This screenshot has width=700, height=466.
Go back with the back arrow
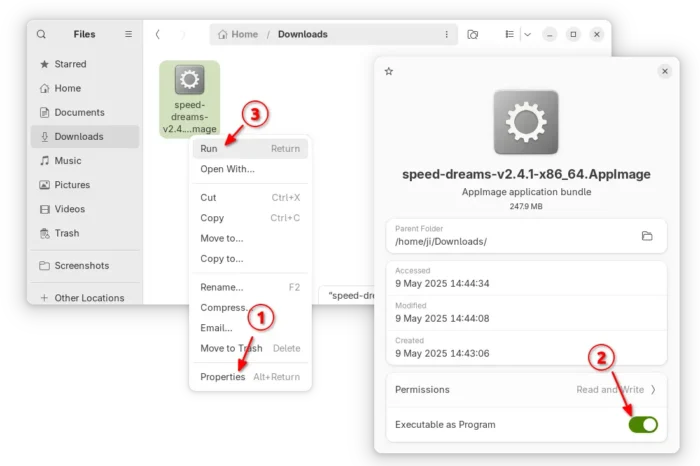[158, 34]
